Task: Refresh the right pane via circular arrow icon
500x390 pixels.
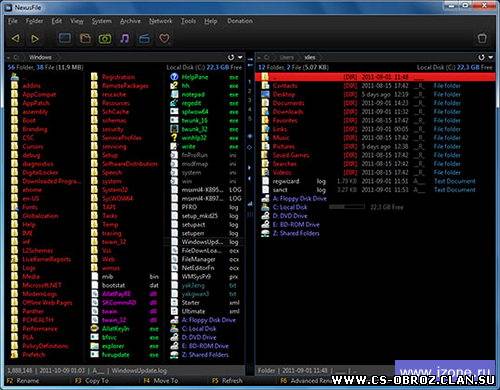Action: 481,57
